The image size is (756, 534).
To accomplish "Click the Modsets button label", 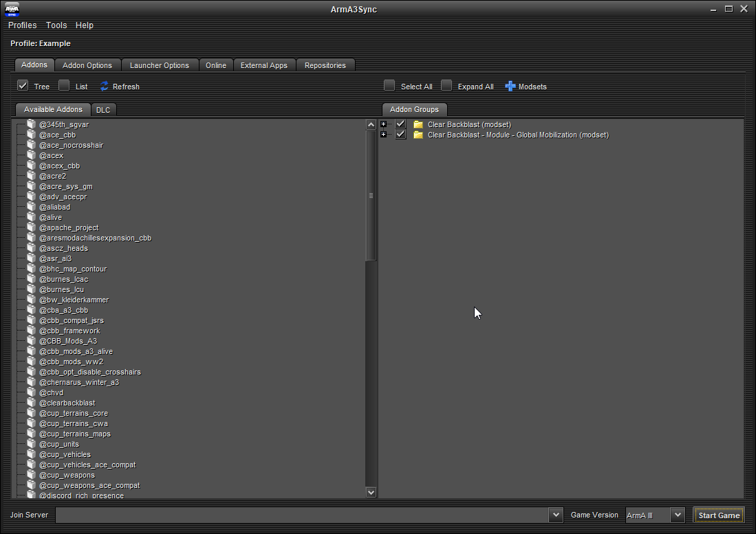I will [532, 87].
